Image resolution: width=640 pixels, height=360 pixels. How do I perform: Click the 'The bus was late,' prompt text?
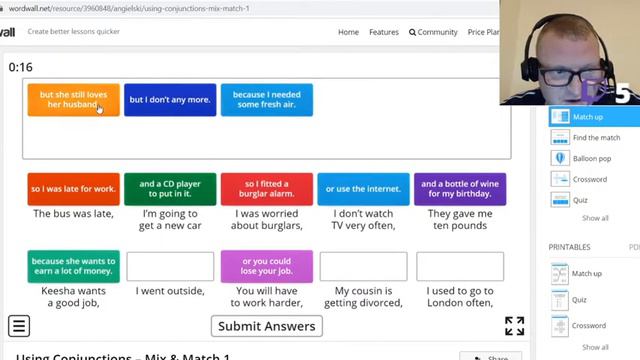coord(73,213)
